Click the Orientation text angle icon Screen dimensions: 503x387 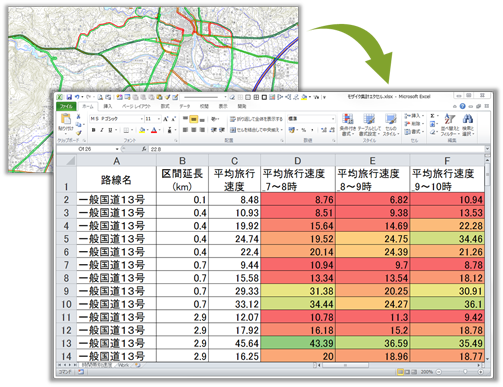tap(214, 119)
